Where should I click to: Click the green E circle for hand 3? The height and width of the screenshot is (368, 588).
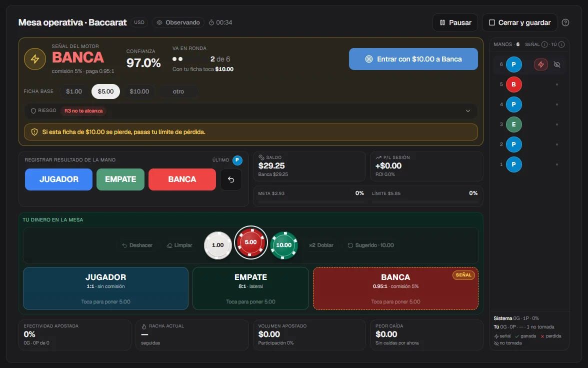click(514, 124)
